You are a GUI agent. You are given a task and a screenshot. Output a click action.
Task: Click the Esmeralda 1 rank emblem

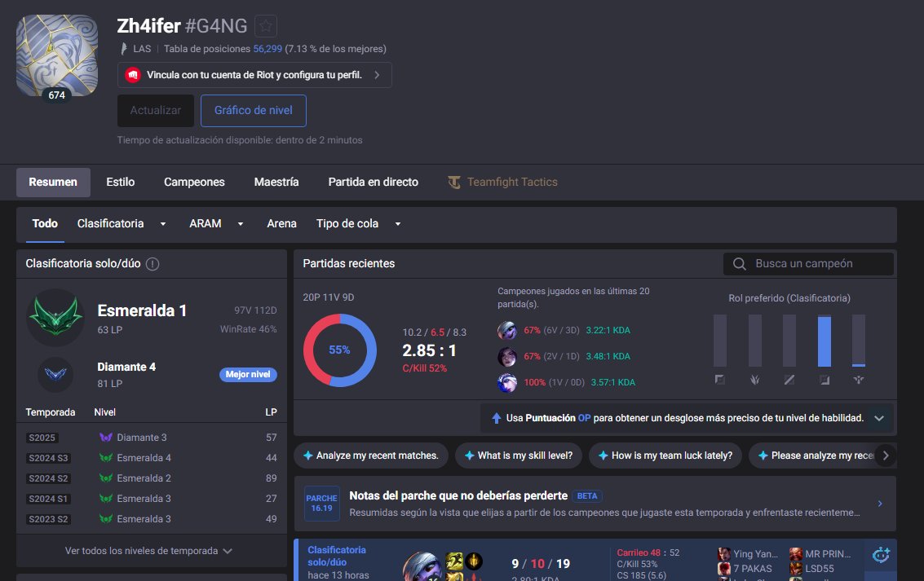coord(55,317)
